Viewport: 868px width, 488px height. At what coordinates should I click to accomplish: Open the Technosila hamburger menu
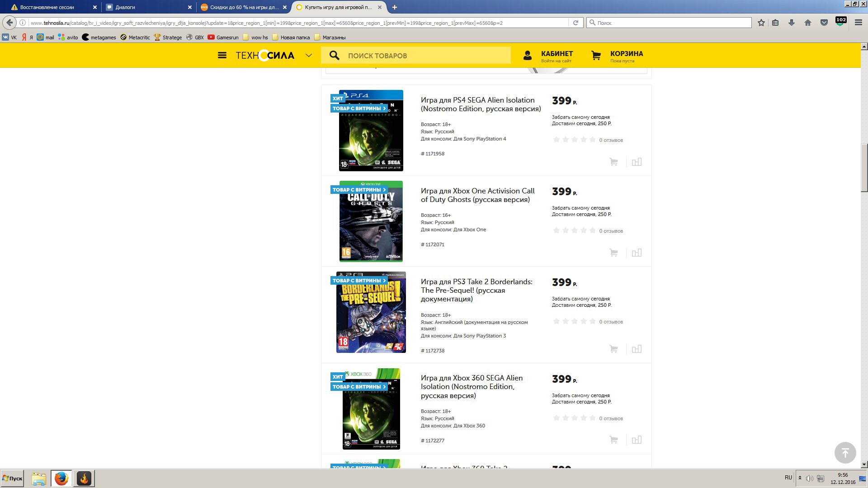222,55
